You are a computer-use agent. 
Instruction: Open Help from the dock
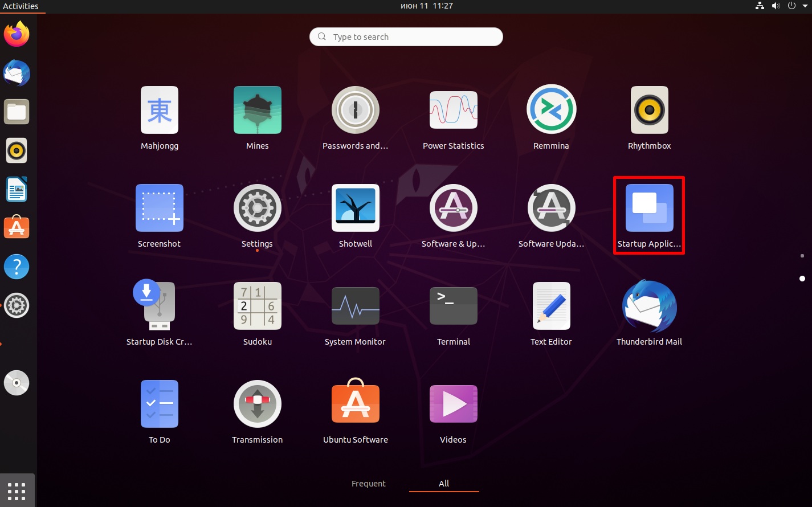(x=17, y=267)
